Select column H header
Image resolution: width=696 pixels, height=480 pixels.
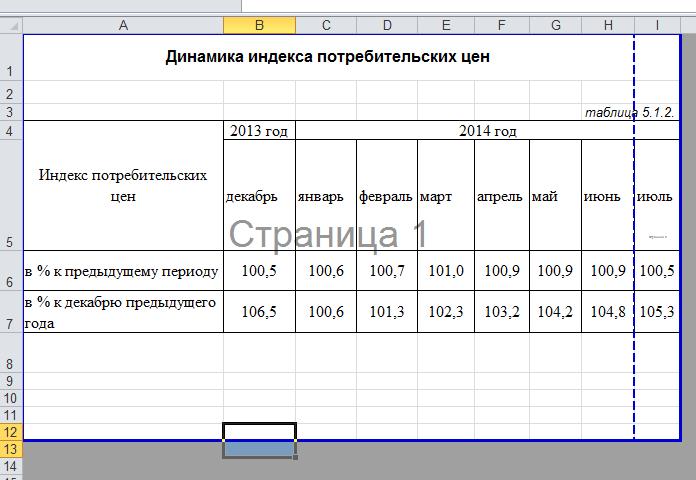pyautogui.click(x=607, y=25)
